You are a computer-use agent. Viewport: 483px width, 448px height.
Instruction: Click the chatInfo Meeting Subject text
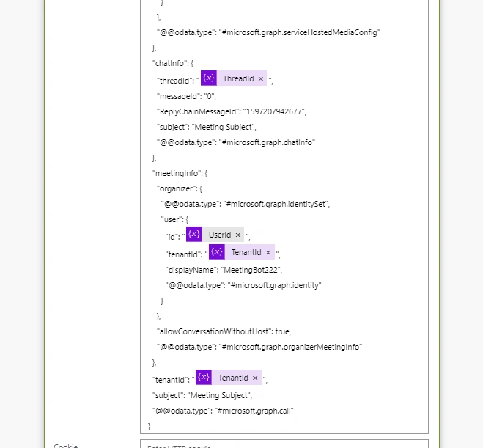pos(224,127)
